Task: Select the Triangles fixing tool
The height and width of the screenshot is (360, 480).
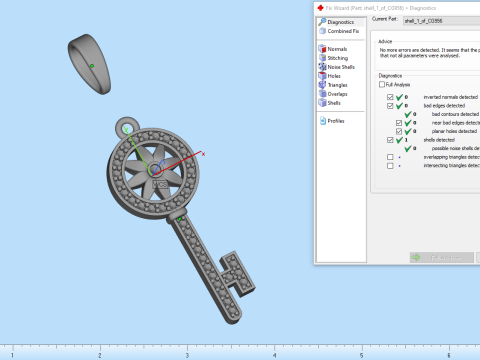Action: (x=333, y=85)
